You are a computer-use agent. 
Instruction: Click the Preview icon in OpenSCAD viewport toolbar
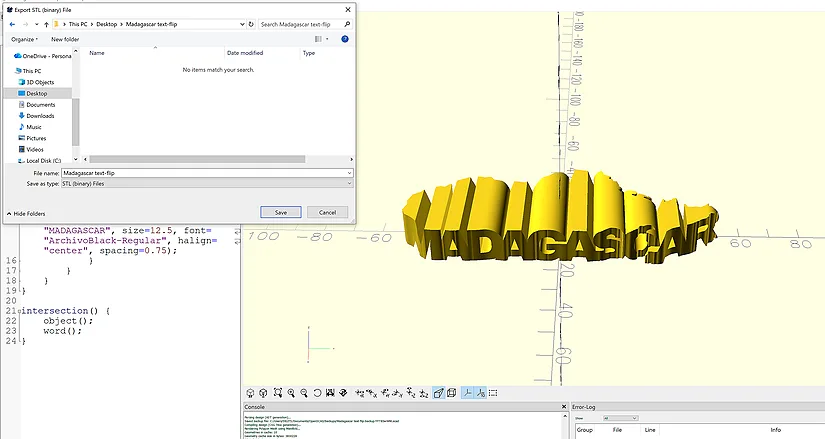click(250, 393)
